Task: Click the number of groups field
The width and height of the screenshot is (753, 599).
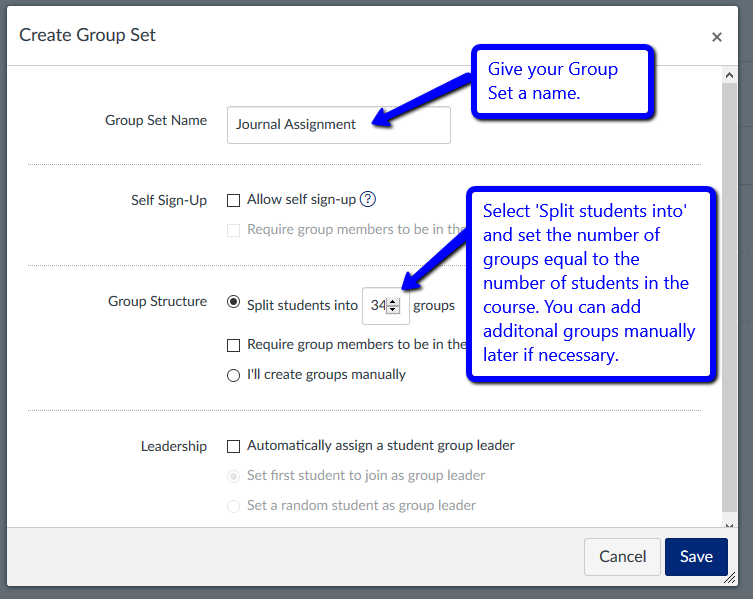Action: pos(378,306)
